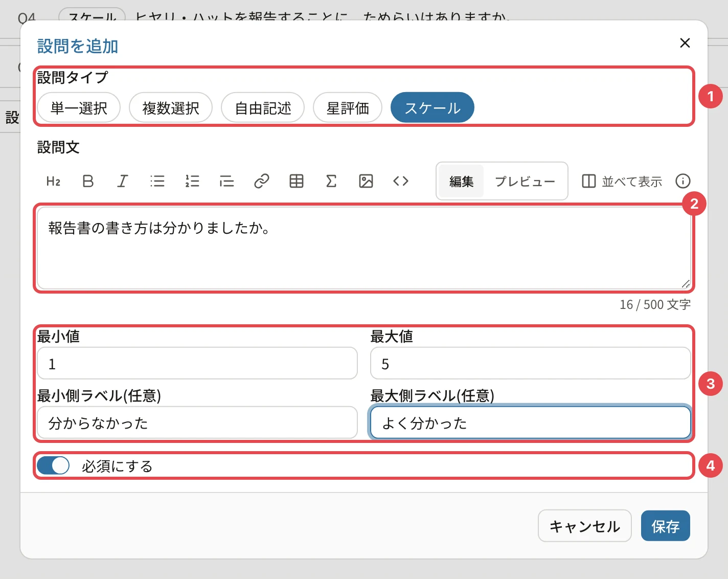Enable 並べて表示 side-by-side view
This screenshot has height=579, width=728.
click(622, 181)
